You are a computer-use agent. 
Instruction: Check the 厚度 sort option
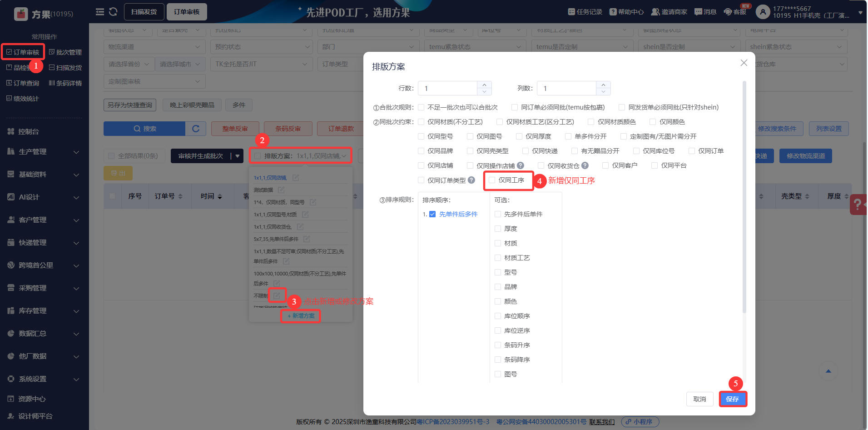coord(498,229)
